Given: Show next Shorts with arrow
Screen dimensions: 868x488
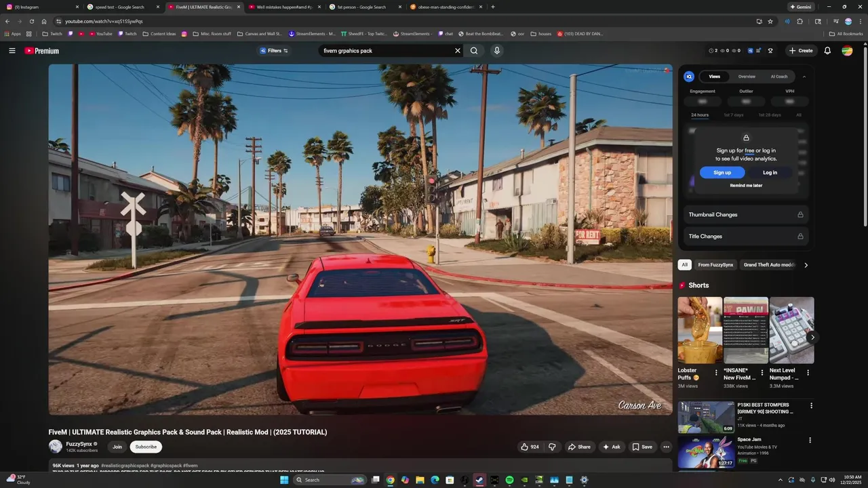Looking at the screenshot, I should (812, 337).
